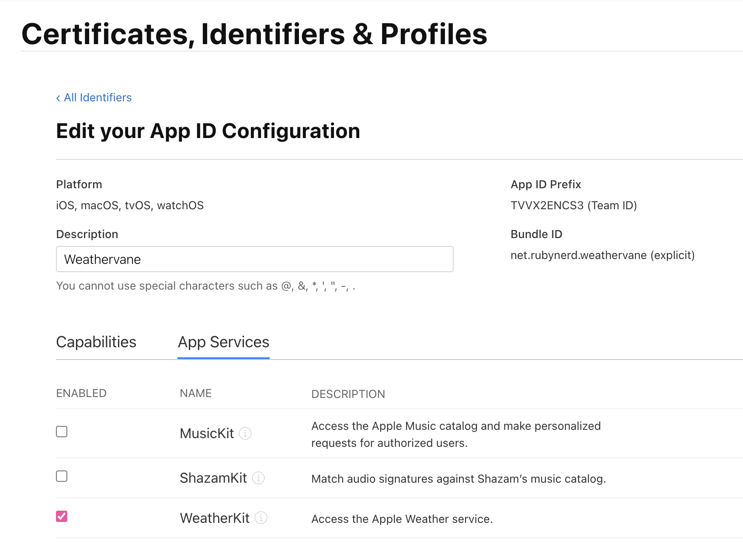
Task: Click the WeatherKit service name
Action: (215, 518)
